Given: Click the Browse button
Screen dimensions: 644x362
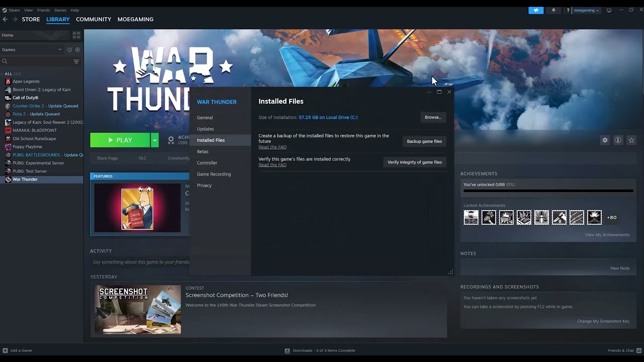Looking at the screenshot, I should click(433, 117).
